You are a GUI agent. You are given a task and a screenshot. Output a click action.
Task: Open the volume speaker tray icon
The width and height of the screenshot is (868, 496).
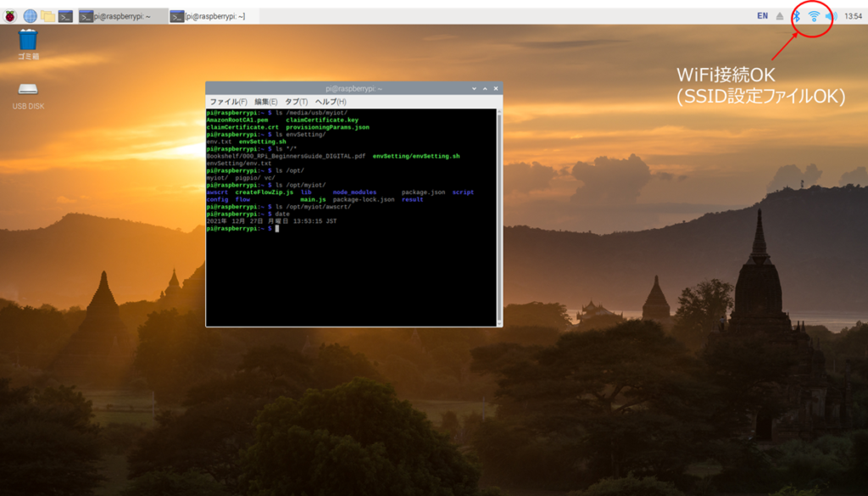[x=831, y=15]
